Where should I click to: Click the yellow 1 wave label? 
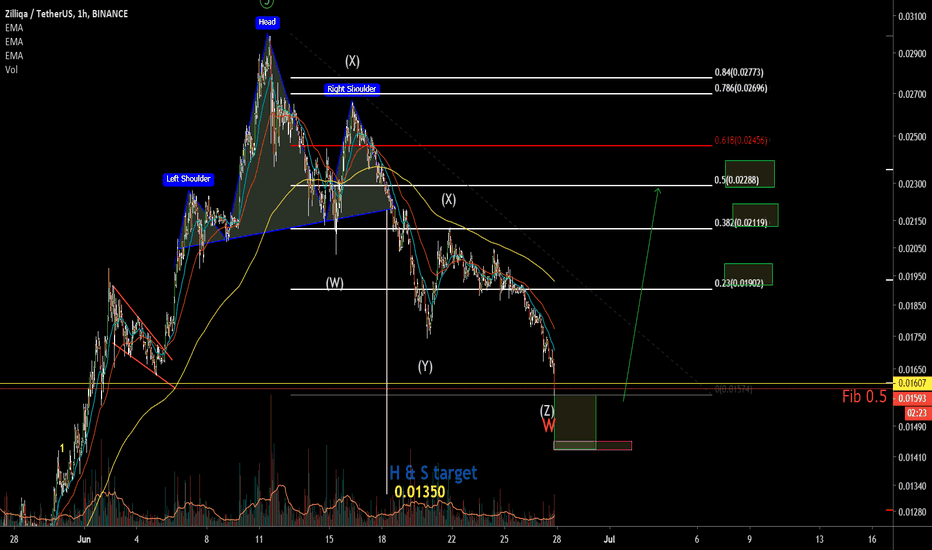click(62, 448)
